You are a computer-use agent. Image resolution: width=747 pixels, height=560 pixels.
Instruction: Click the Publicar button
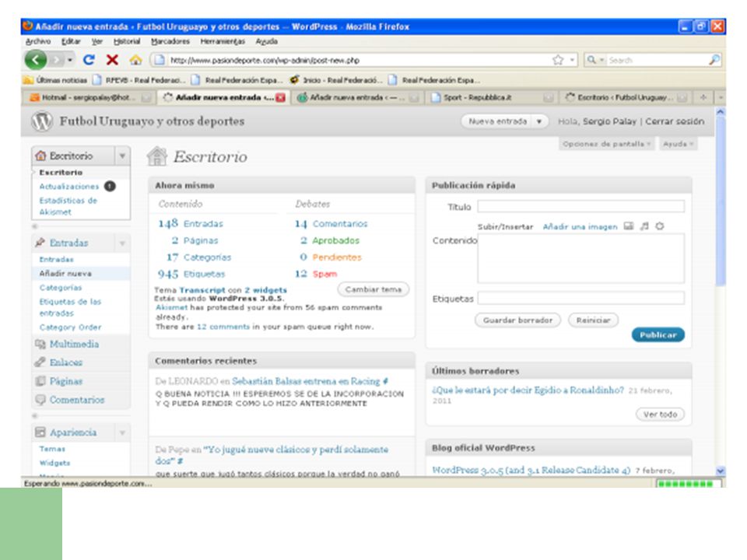pos(658,334)
